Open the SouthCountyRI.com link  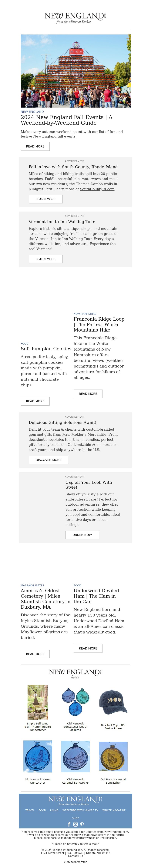click(97, 189)
